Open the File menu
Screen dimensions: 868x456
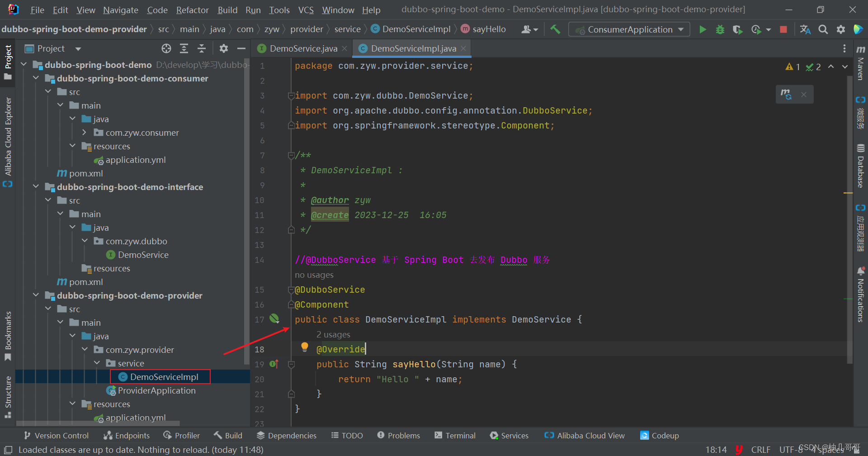point(37,10)
